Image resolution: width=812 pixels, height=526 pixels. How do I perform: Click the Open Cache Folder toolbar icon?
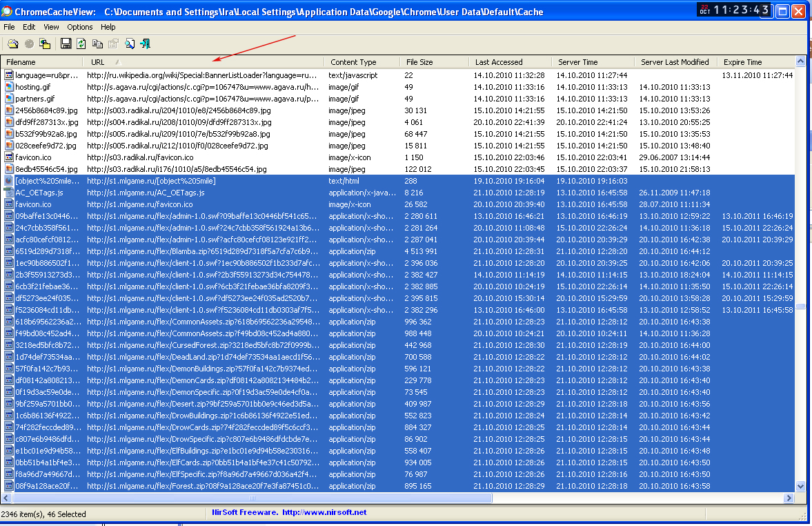point(12,44)
